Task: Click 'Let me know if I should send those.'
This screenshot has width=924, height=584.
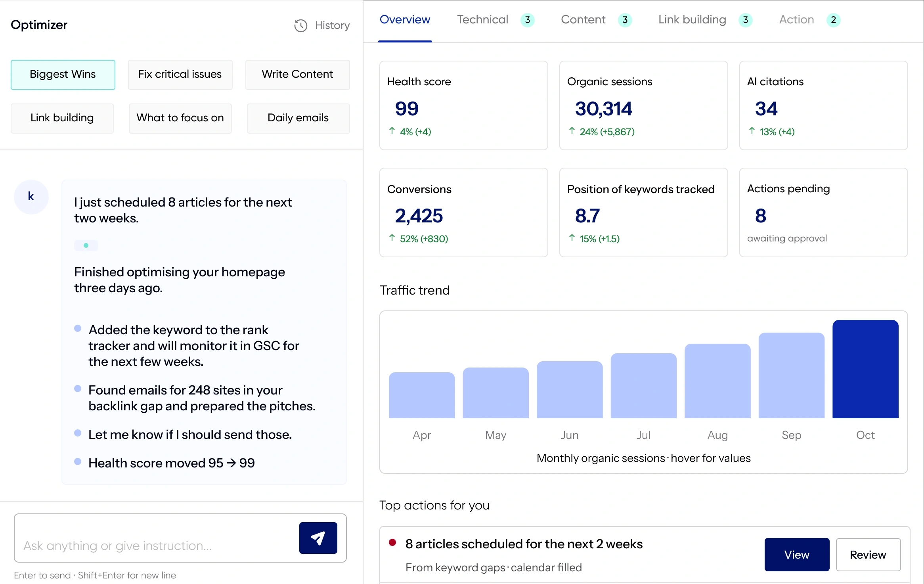Action: pyautogui.click(x=190, y=435)
